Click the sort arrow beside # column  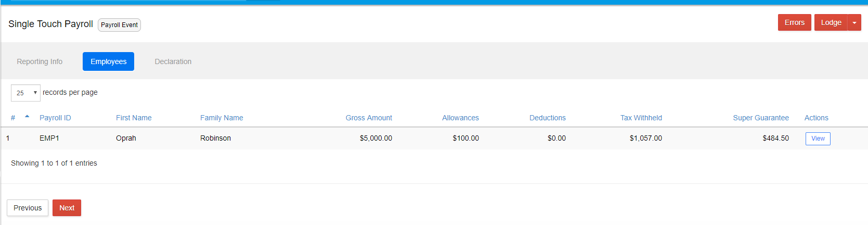click(x=27, y=117)
